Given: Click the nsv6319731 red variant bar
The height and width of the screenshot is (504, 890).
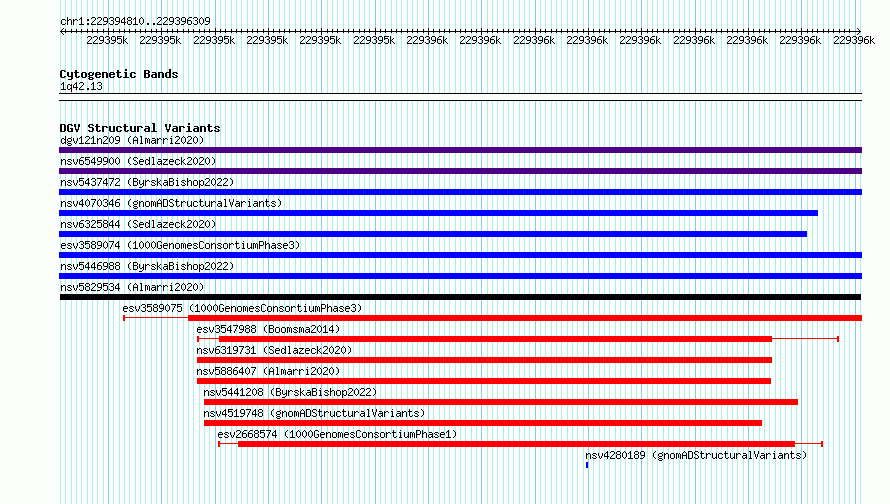Looking at the screenshot, I should coord(484,360).
